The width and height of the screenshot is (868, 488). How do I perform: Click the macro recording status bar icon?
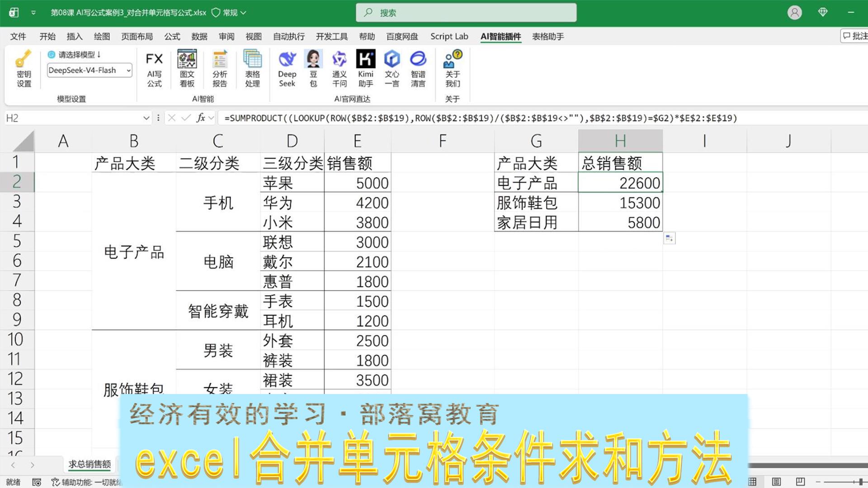tap(37, 482)
